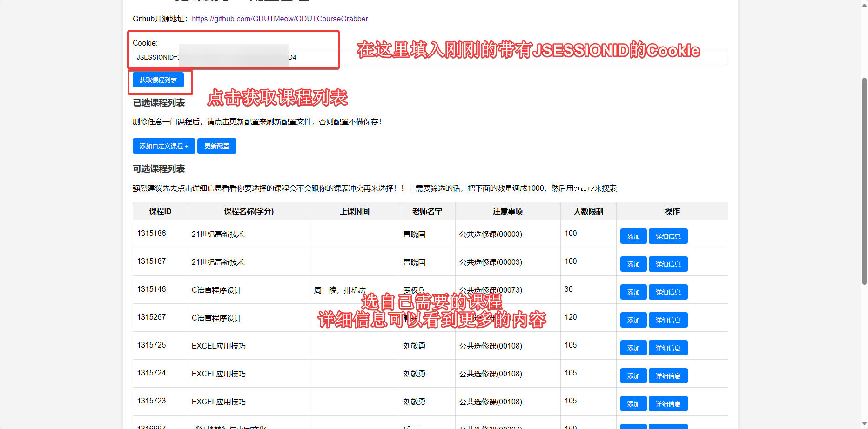Add course 1315724 EXCEL应用技巧

tap(633, 375)
